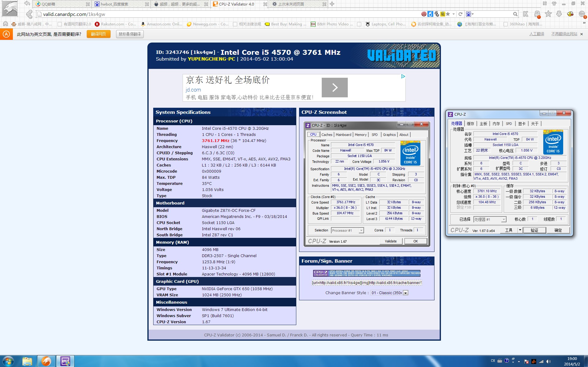Select the 缓存 tab in CPU-Z window

click(x=470, y=124)
